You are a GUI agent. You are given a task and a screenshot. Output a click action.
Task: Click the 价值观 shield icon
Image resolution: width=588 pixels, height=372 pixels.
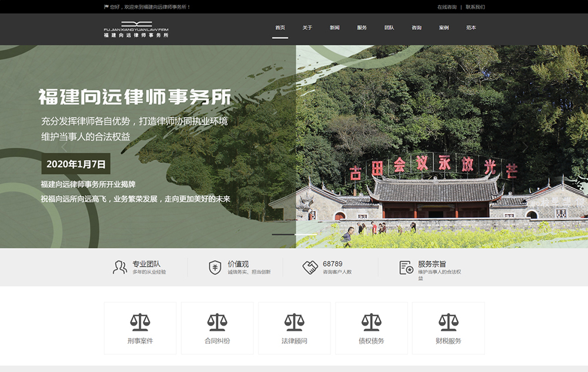pos(215,267)
